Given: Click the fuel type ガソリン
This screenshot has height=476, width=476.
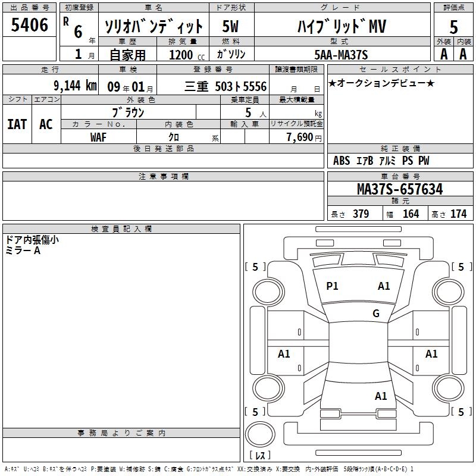Looking at the screenshot, I should (x=231, y=54).
